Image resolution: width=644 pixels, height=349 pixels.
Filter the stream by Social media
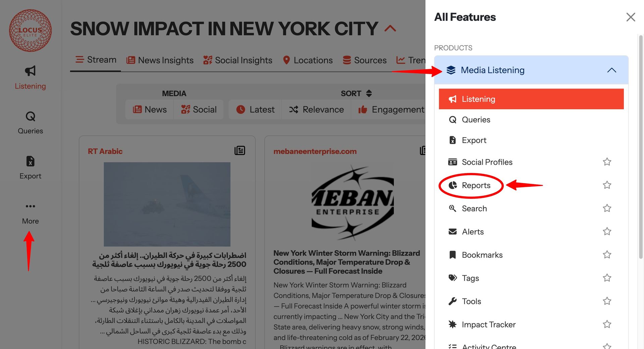(x=199, y=110)
